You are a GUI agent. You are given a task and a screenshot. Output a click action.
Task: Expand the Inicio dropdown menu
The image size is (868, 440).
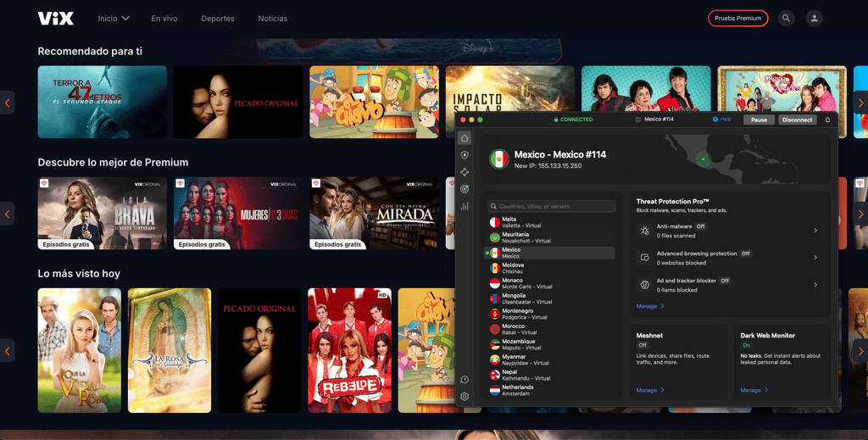tap(114, 19)
